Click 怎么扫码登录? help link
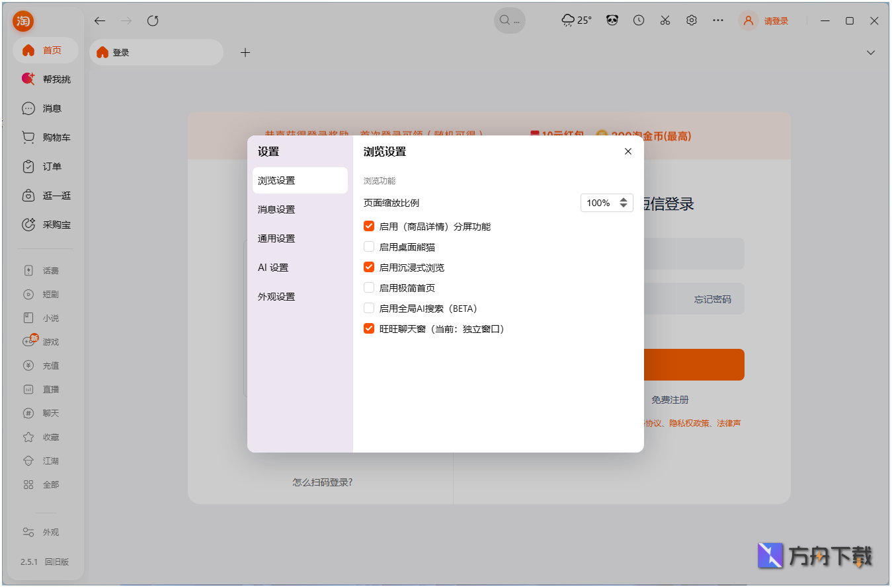Screen dimensions: 892x588 [x=323, y=482]
